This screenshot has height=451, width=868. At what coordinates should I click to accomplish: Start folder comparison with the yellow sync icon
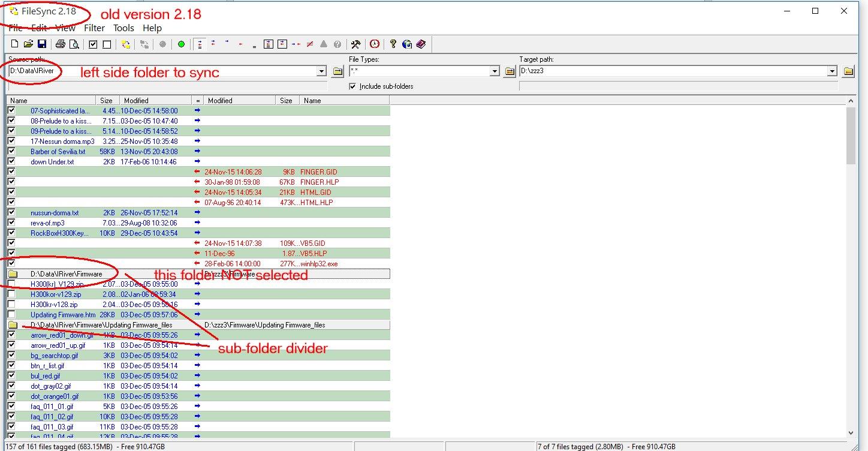(x=126, y=44)
